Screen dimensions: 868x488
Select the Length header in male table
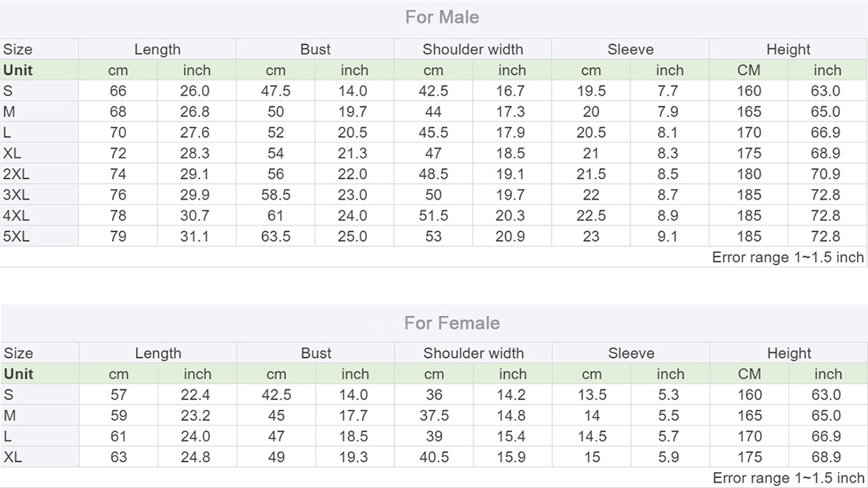(x=157, y=50)
